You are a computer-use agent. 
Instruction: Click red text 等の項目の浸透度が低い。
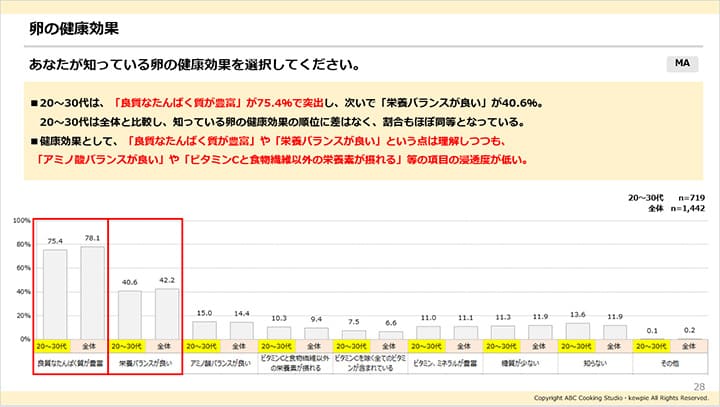(467, 160)
